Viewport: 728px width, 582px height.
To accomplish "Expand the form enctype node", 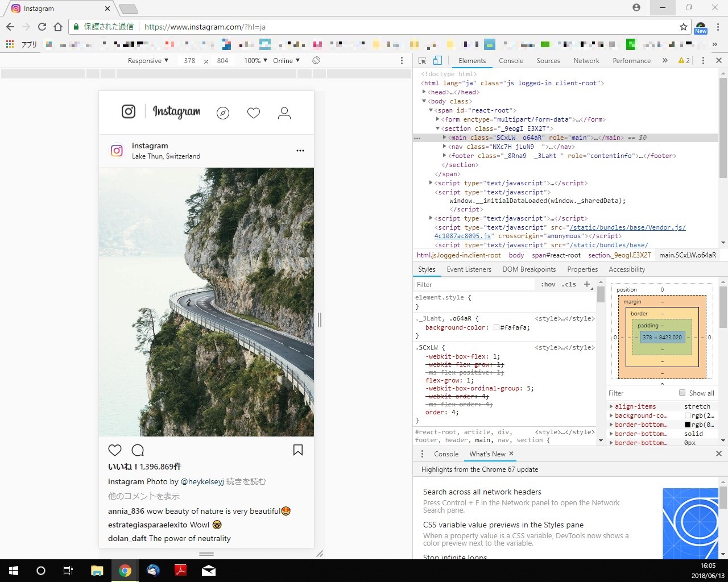I will (438, 119).
